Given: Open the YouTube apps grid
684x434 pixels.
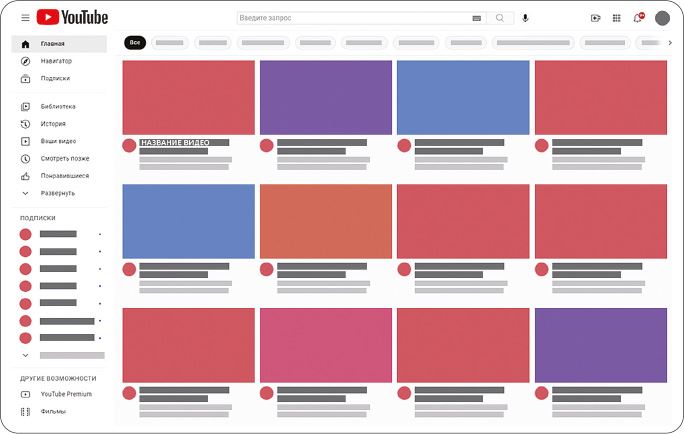Looking at the screenshot, I should pos(616,18).
